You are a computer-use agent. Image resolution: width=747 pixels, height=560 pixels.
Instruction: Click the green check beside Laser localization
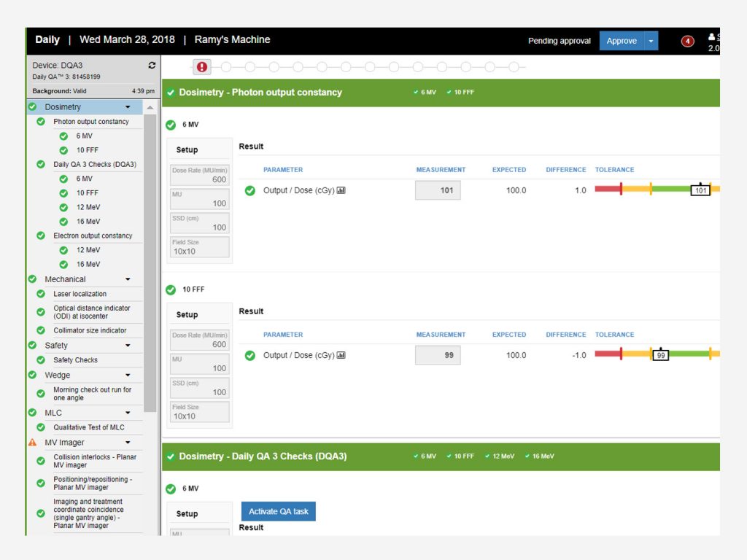tap(41, 294)
